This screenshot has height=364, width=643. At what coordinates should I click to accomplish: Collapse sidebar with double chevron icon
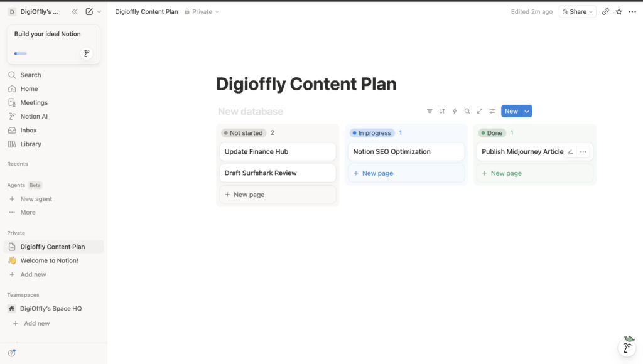click(75, 11)
